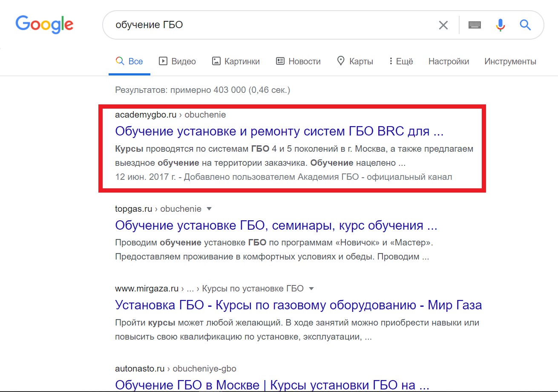558x392 pixels.
Task: Expand the Ещё menu
Action: [401, 61]
